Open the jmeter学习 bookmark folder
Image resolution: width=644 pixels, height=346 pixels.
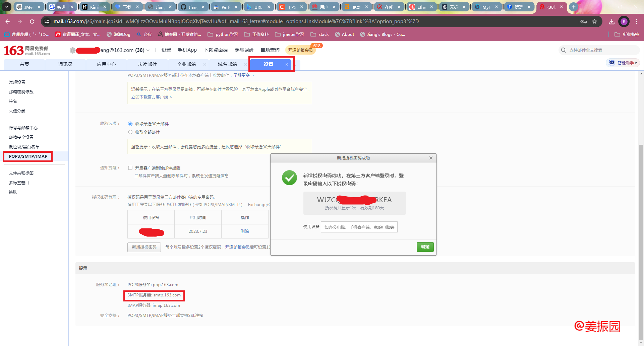coord(289,34)
